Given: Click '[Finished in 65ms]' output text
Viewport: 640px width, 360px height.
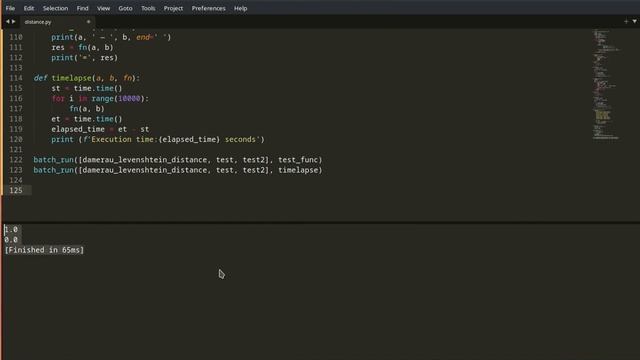Looking at the screenshot, I should coord(44,250).
